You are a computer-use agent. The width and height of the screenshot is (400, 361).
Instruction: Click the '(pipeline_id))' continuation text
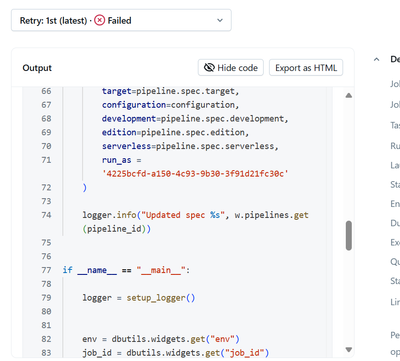click(x=117, y=229)
